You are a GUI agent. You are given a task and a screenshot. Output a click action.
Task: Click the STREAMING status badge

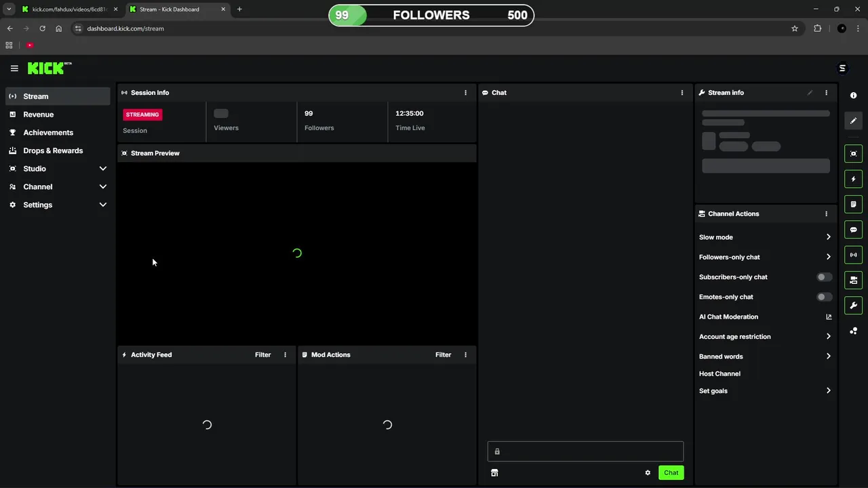(x=142, y=115)
